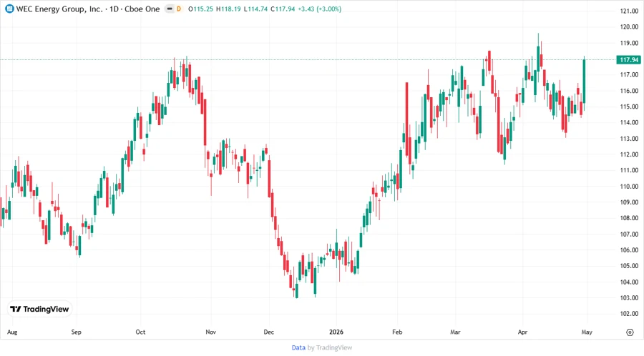Click the 105.00 price axis label
Screen dimensions: 644x356
pos(629,266)
